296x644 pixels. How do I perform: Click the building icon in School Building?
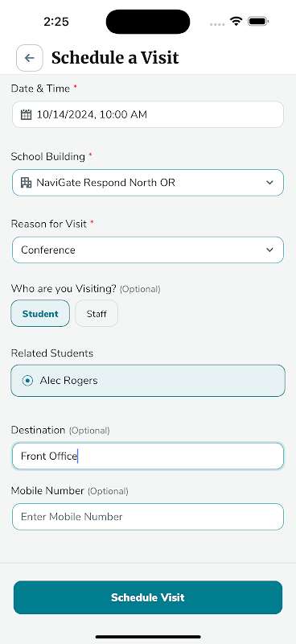coord(26,183)
